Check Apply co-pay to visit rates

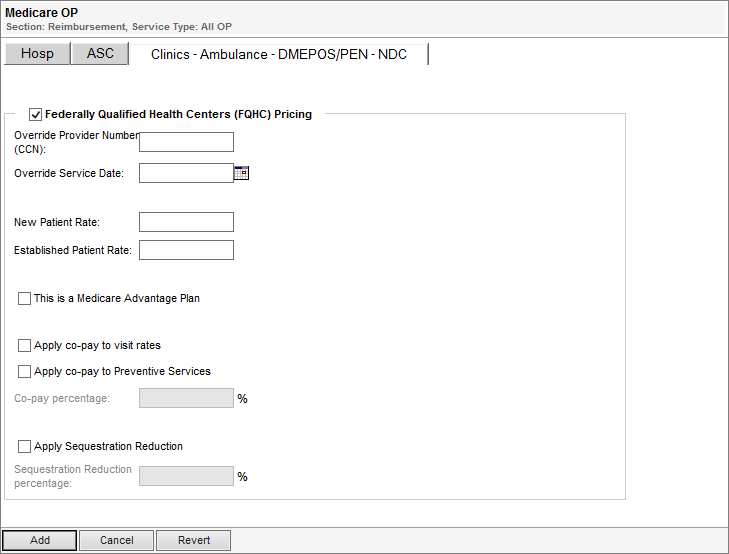[24, 345]
